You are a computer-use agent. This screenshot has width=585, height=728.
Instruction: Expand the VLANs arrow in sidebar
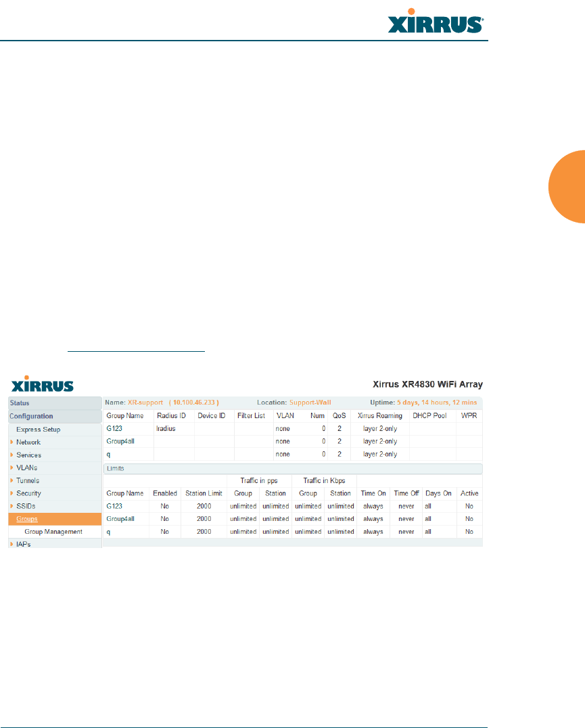tap(11, 468)
